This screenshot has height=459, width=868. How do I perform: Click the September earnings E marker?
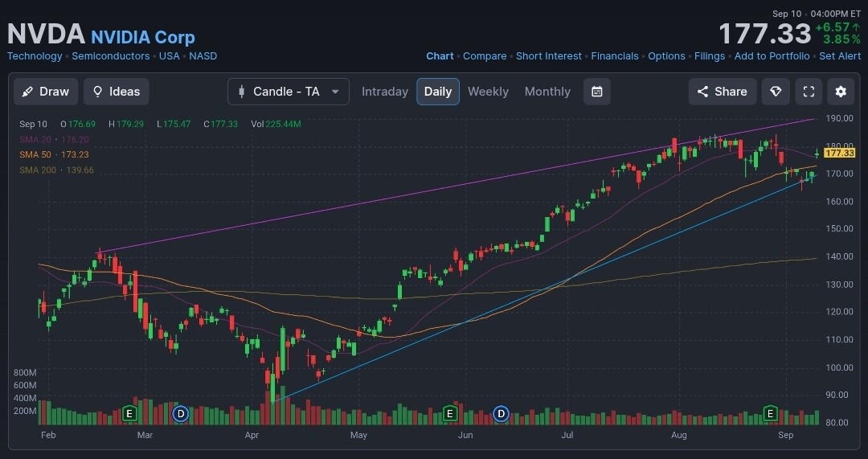click(x=770, y=414)
